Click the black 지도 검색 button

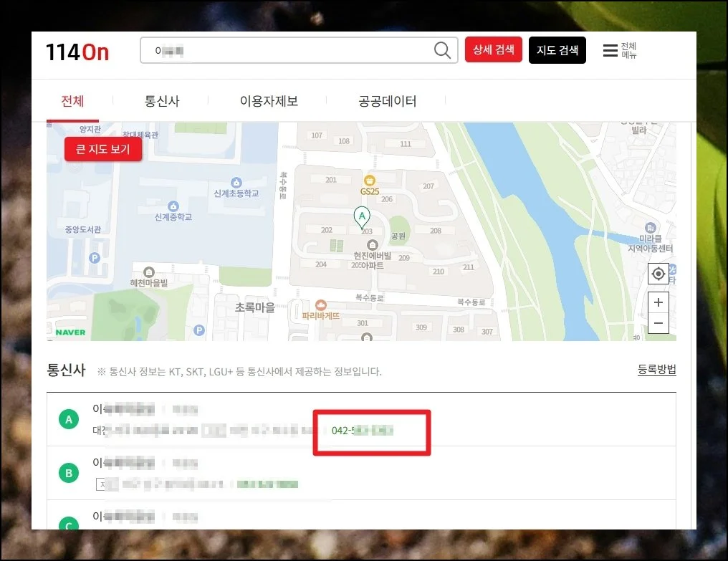click(557, 49)
